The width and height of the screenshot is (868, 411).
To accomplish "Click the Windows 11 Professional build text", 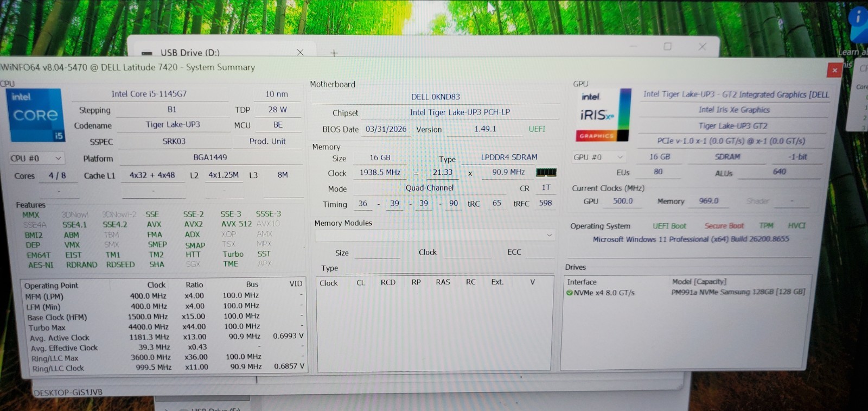I will (691, 239).
